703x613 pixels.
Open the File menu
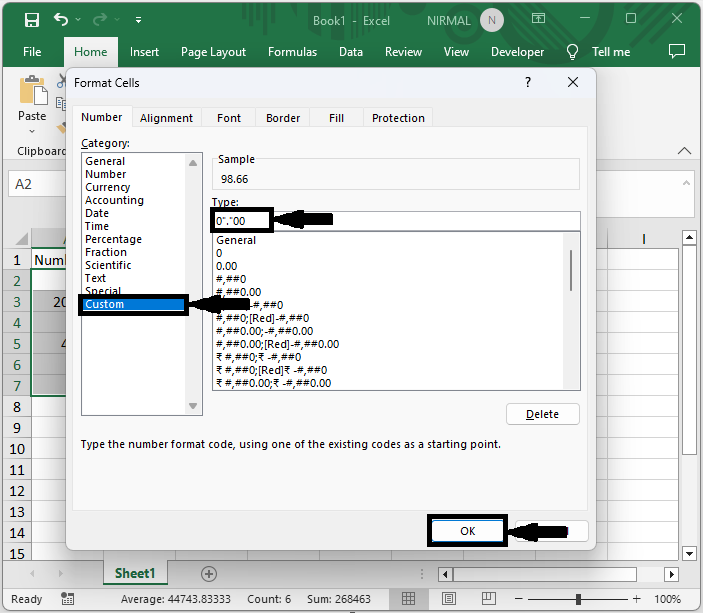[32, 52]
